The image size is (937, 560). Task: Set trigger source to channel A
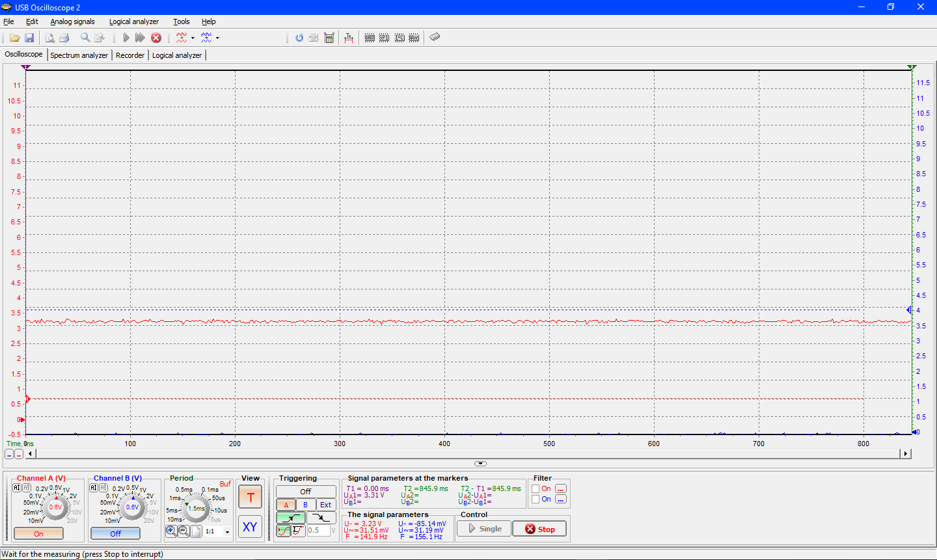(286, 505)
